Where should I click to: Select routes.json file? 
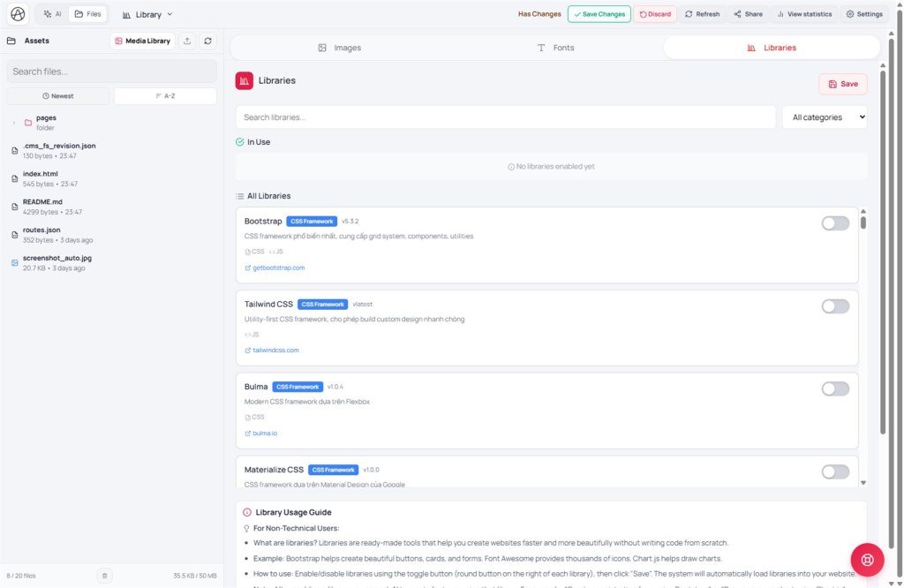click(111, 235)
